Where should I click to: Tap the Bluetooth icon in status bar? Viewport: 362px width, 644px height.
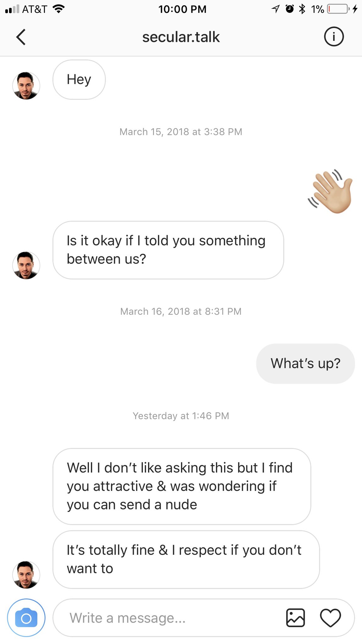click(x=302, y=9)
